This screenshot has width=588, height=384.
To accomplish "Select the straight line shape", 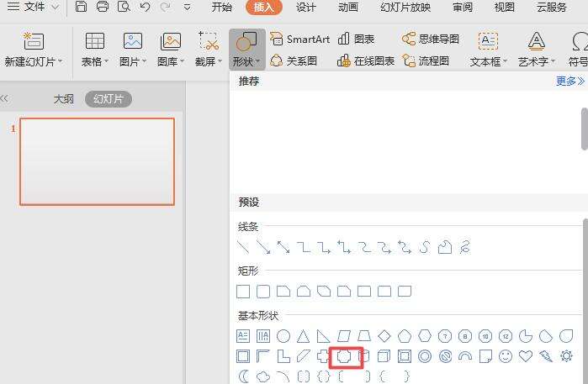I will (243, 247).
